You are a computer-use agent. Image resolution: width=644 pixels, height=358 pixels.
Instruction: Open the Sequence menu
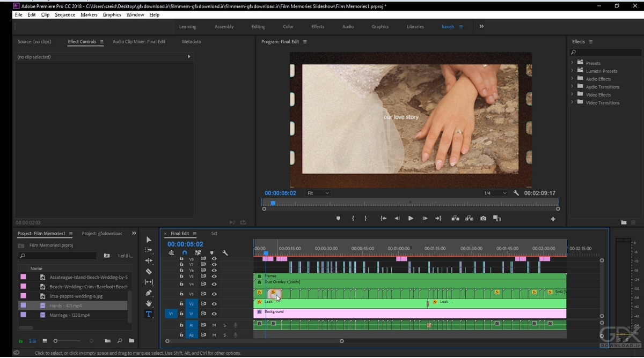[65, 15]
